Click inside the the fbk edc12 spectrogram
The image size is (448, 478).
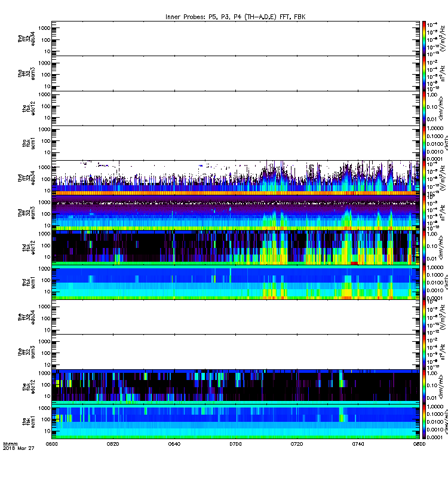[x=235, y=387]
